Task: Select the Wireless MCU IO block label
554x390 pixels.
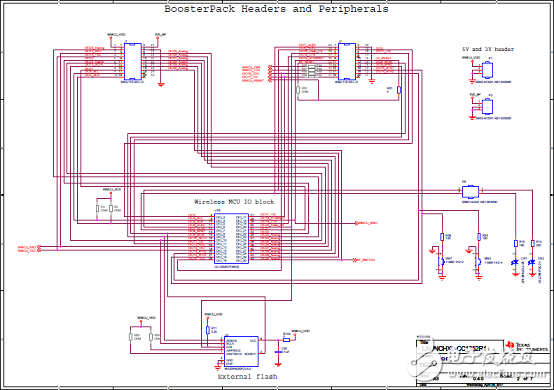Action: coord(234,202)
